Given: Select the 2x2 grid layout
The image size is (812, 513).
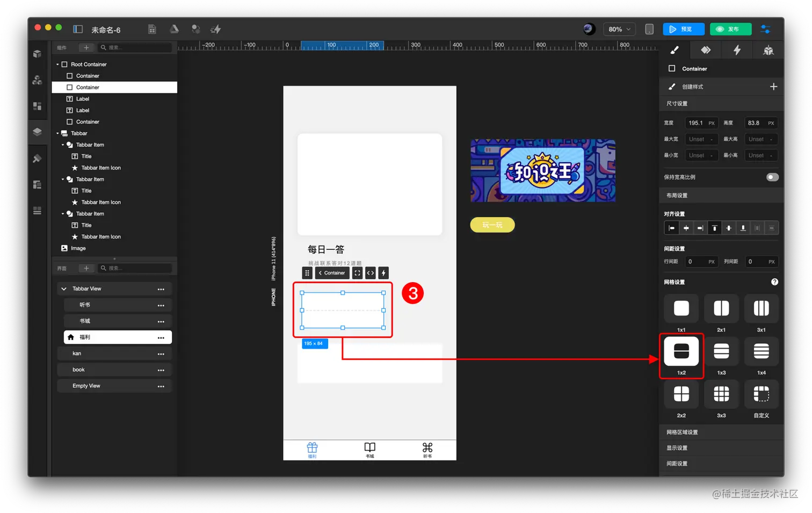Looking at the screenshot, I should (x=682, y=394).
